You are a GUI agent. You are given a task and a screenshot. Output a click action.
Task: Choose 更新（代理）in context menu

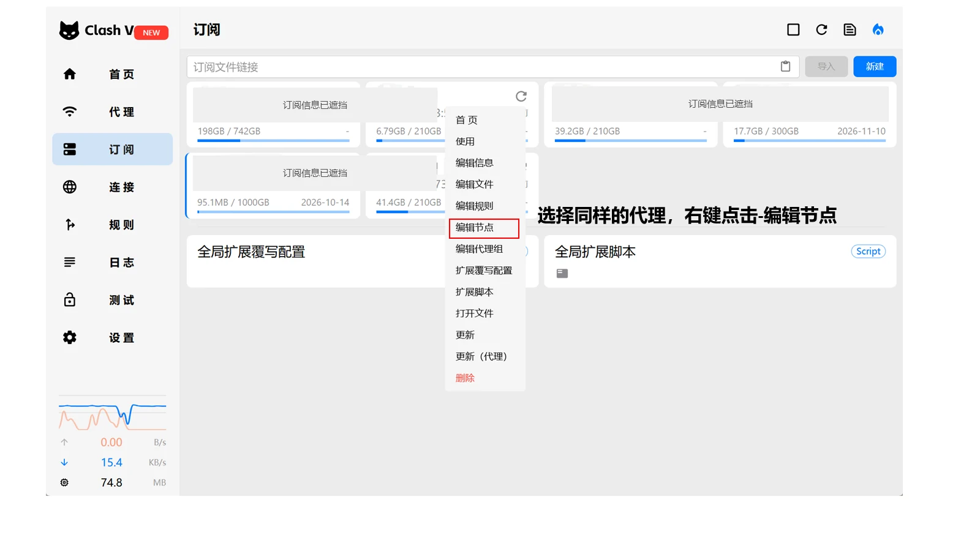[x=485, y=356]
